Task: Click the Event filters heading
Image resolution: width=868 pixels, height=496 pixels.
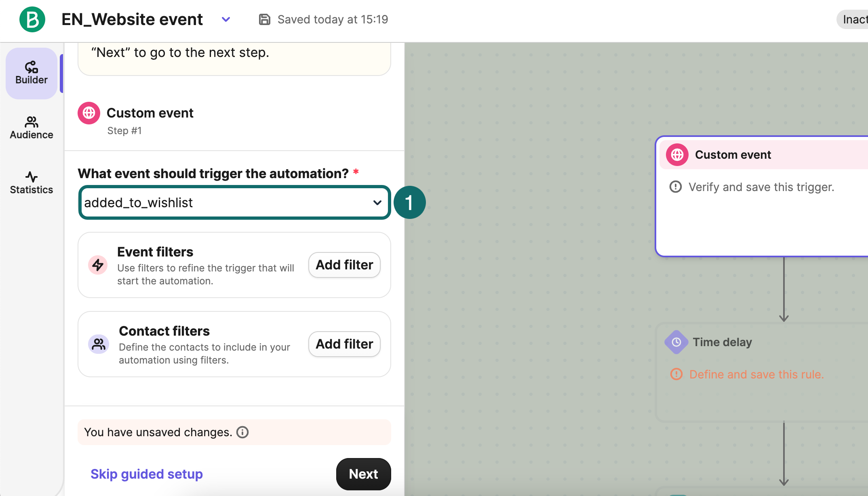Action: (155, 252)
